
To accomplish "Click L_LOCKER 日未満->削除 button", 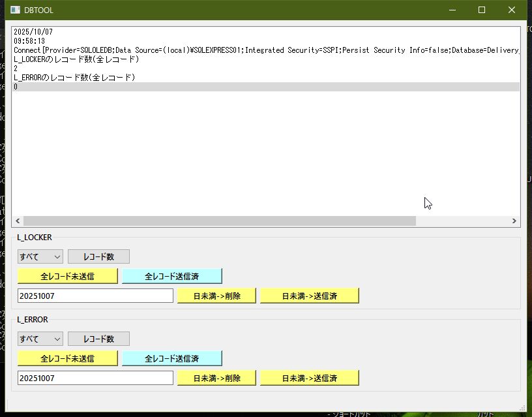I will point(217,296).
